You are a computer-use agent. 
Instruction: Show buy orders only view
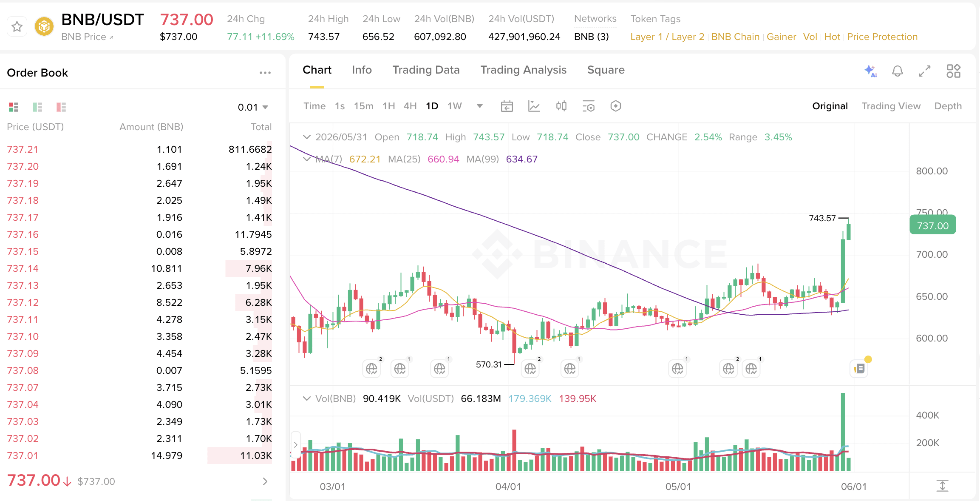(x=37, y=107)
